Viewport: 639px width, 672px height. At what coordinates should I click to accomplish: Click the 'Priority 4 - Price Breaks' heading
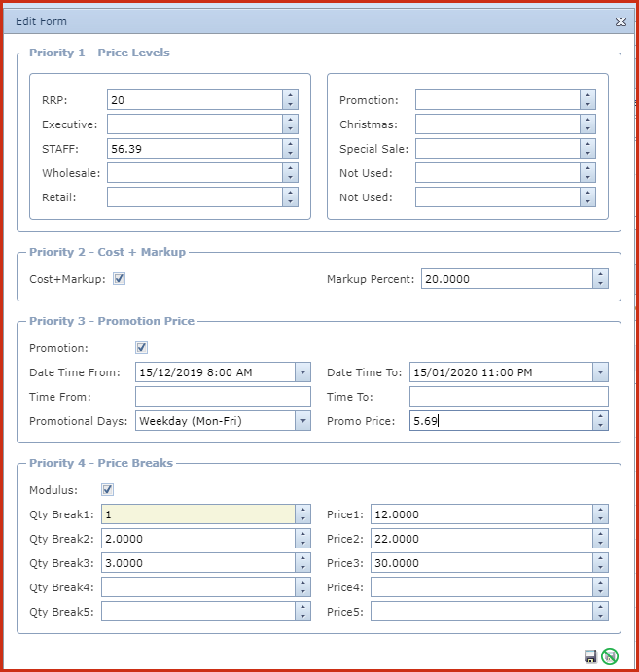pyautogui.click(x=101, y=463)
